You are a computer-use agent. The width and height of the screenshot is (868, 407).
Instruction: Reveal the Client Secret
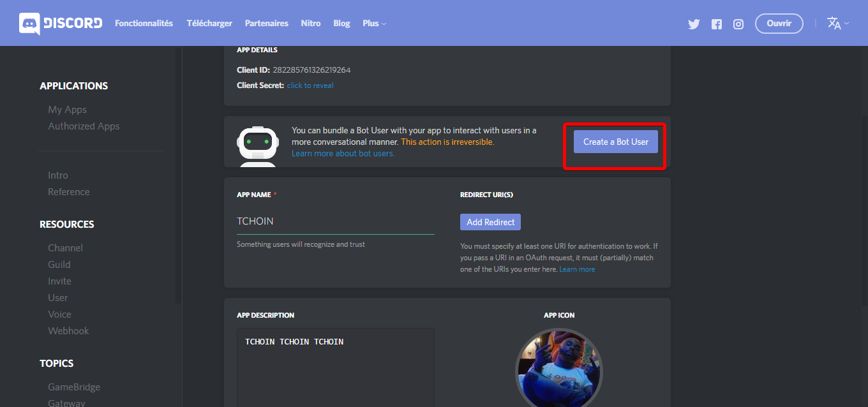310,85
